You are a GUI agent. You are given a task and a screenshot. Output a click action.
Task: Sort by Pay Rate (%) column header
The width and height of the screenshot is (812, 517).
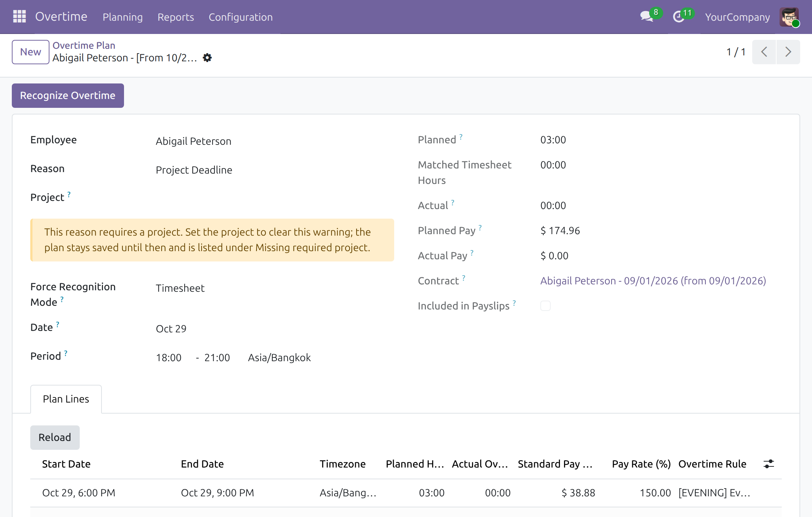(641, 464)
